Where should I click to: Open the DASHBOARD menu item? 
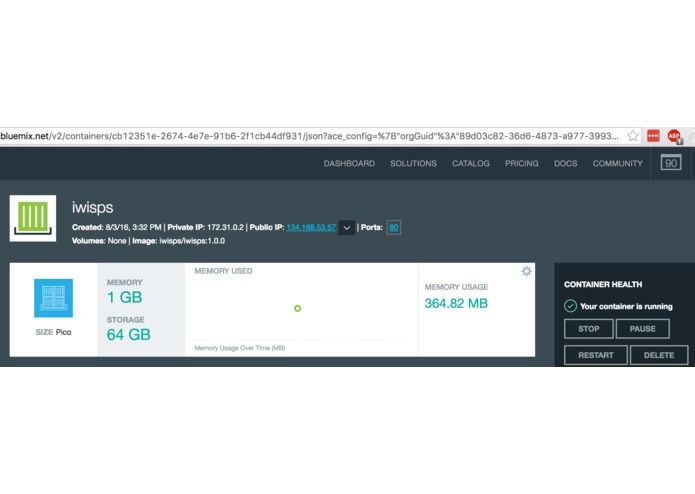tap(349, 163)
